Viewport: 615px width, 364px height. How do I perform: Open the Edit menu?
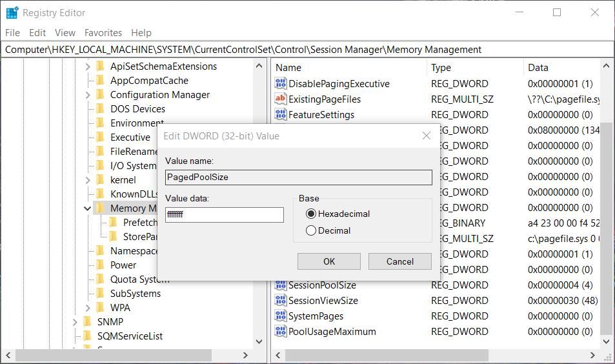(x=37, y=32)
